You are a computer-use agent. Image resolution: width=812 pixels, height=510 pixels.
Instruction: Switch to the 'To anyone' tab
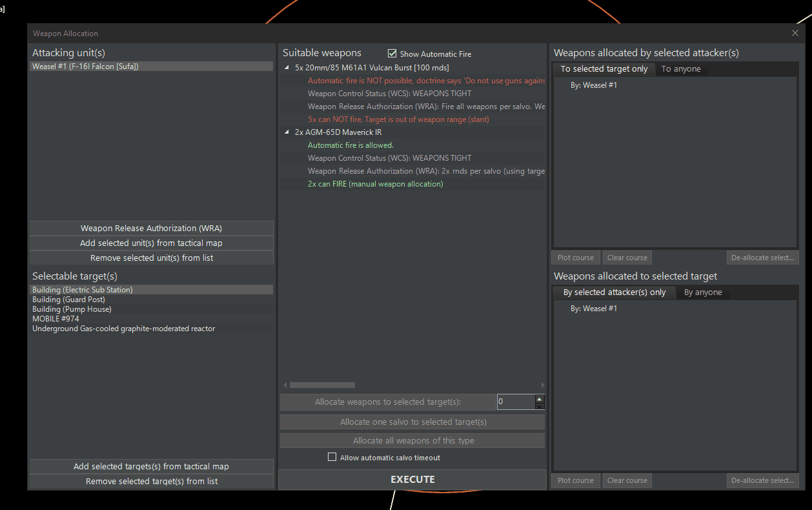tap(681, 69)
